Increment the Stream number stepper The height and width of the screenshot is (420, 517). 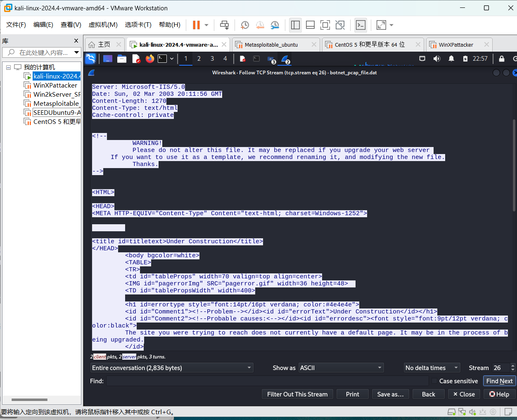[x=513, y=365]
